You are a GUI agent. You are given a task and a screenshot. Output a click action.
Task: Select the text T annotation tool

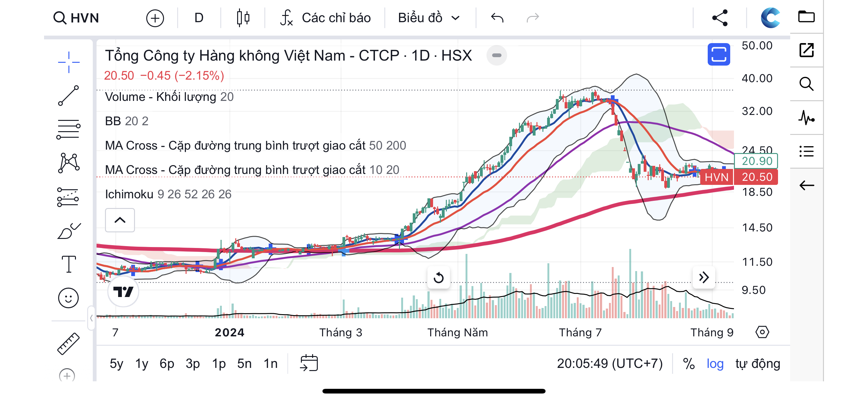point(69,264)
